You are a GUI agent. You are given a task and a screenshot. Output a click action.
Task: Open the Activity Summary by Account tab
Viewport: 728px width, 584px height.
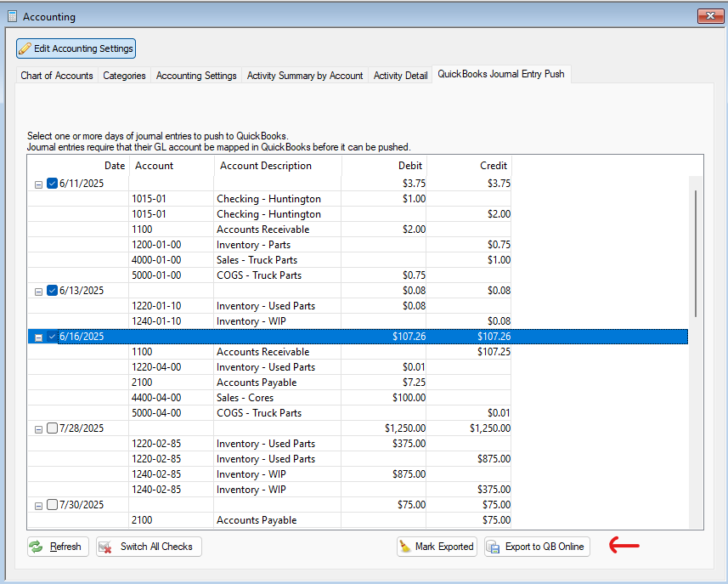tap(304, 76)
